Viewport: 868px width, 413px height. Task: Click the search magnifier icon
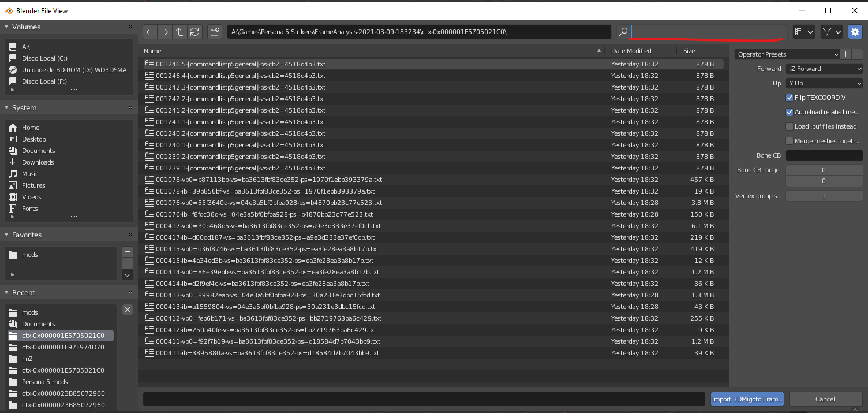coord(623,32)
